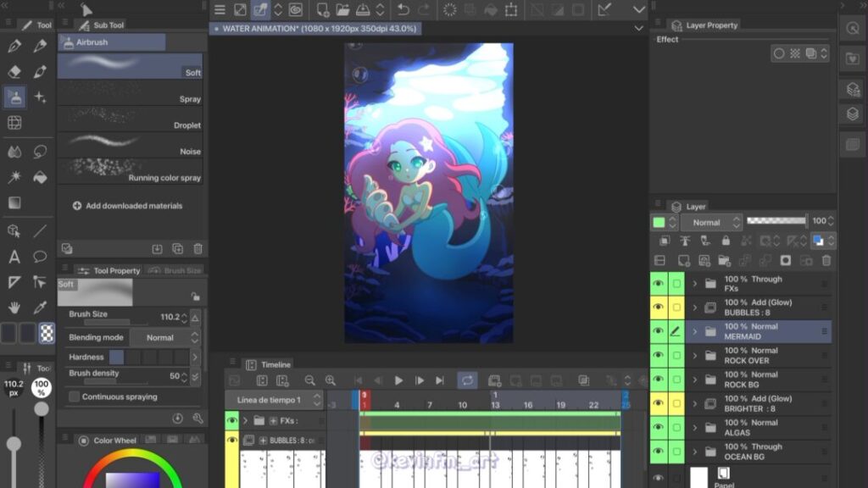Click the Transform icon in command bar
This screenshot has height=488, width=868.
pos(511,9)
